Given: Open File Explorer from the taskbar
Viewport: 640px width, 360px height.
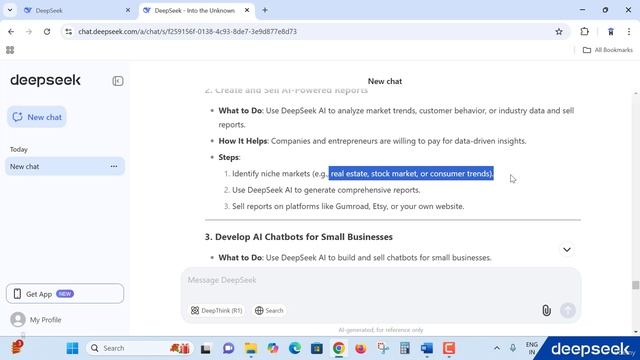Looking at the screenshot, I should [251, 348].
